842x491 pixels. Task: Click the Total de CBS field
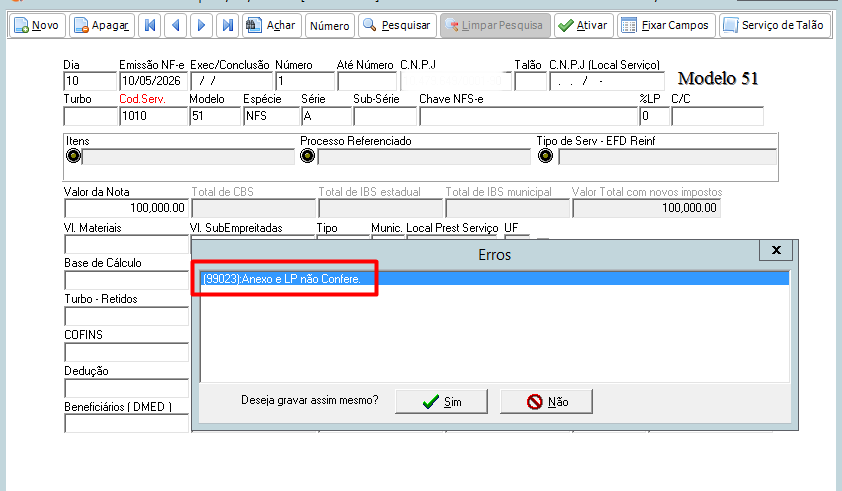[x=253, y=208]
